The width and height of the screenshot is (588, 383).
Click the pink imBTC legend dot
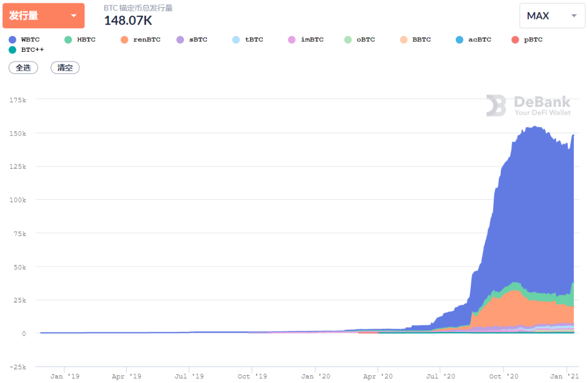tap(292, 40)
